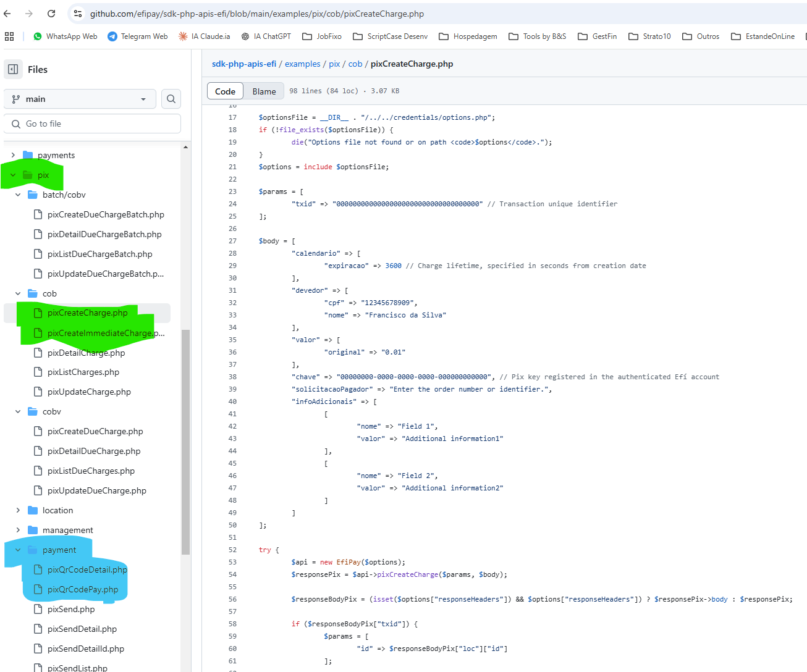Open pixDetailDueCharge.php in the tree
Screen dimensions: 807x672
pos(94,451)
